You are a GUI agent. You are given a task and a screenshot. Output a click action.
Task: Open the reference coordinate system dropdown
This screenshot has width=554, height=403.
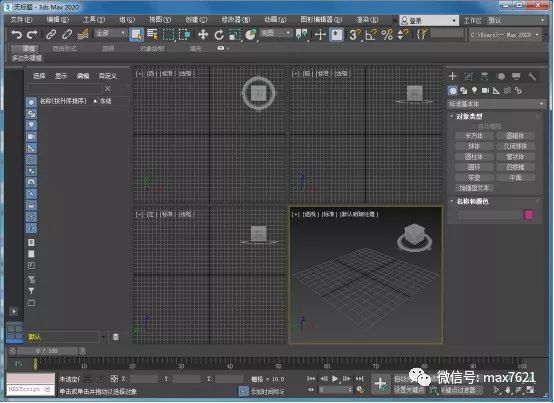click(276, 33)
